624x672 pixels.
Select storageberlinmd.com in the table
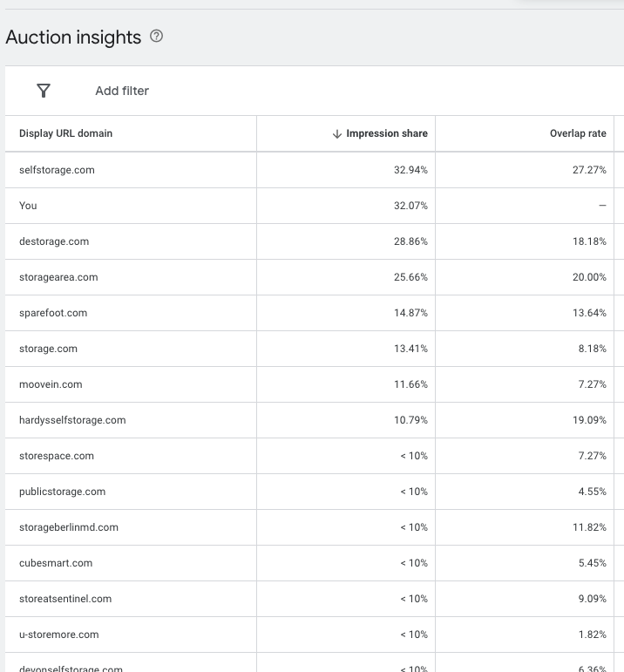(x=69, y=527)
